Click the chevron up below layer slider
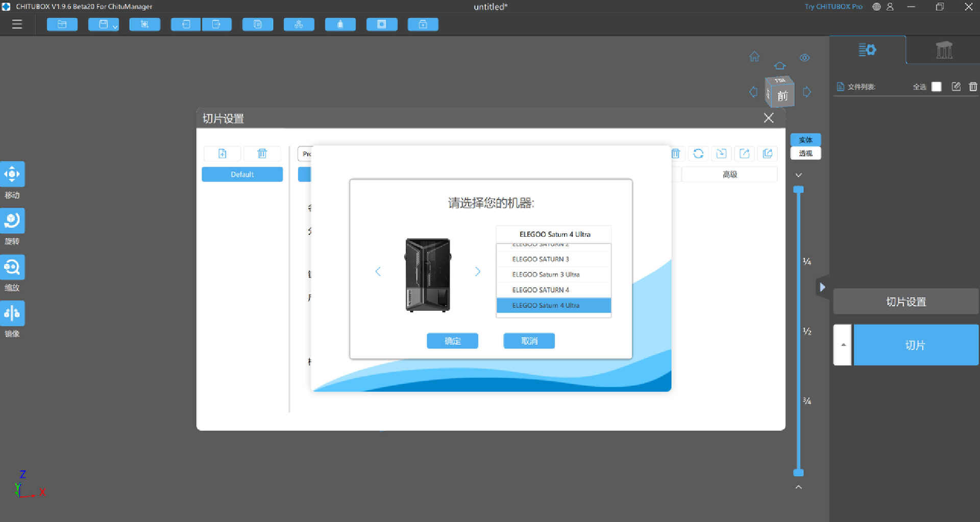This screenshot has height=522, width=980. pos(799,487)
